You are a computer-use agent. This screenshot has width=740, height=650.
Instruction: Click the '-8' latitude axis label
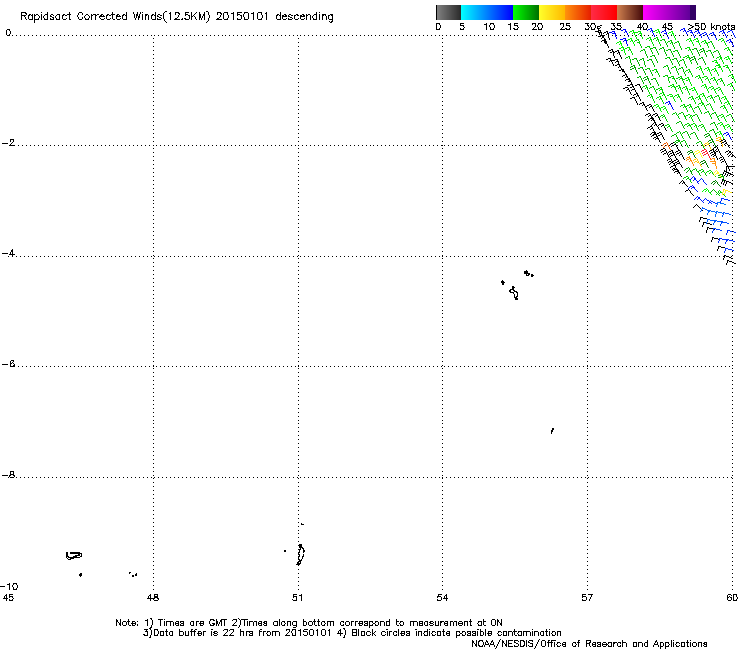pyautogui.click(x=8, y=475)
